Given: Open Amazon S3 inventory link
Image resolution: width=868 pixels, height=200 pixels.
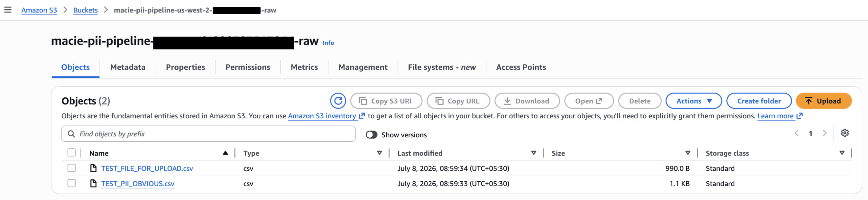Looking at the screenshot, I should (x=326, y=116).
